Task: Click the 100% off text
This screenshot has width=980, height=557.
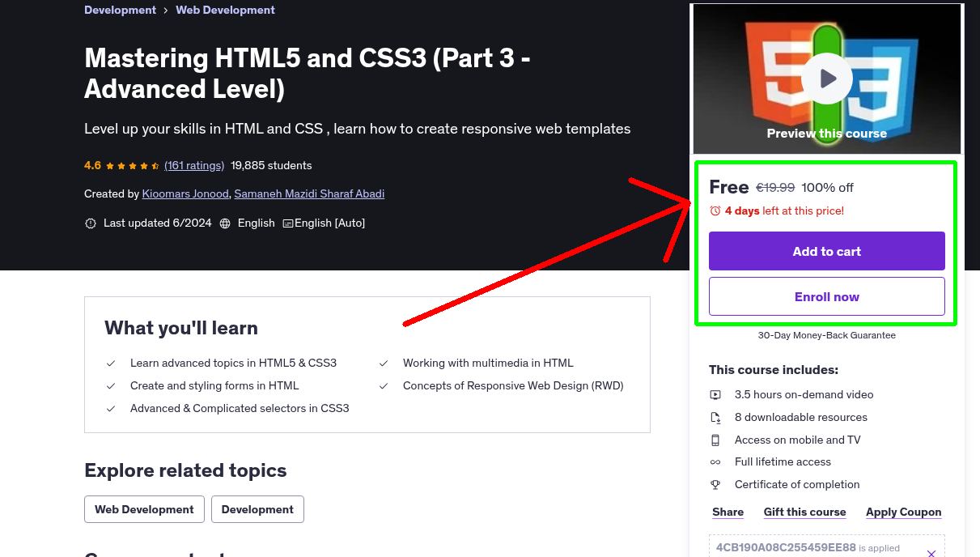Action: click(827, 187)
